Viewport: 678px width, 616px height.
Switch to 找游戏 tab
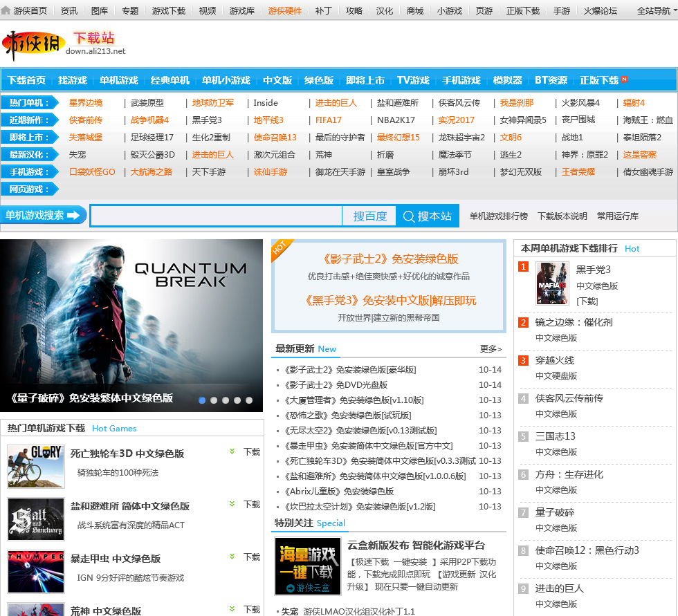click(73, 80)
